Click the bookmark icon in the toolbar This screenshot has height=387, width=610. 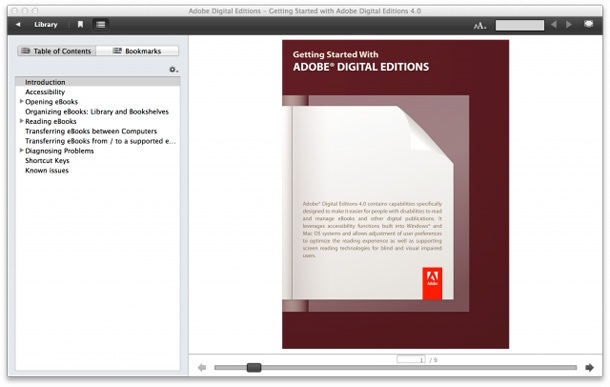(80, 25)
